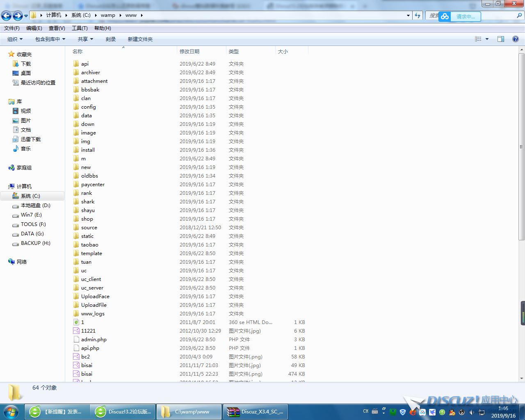Expand the 组织 dropdown menu

(15, 39)
